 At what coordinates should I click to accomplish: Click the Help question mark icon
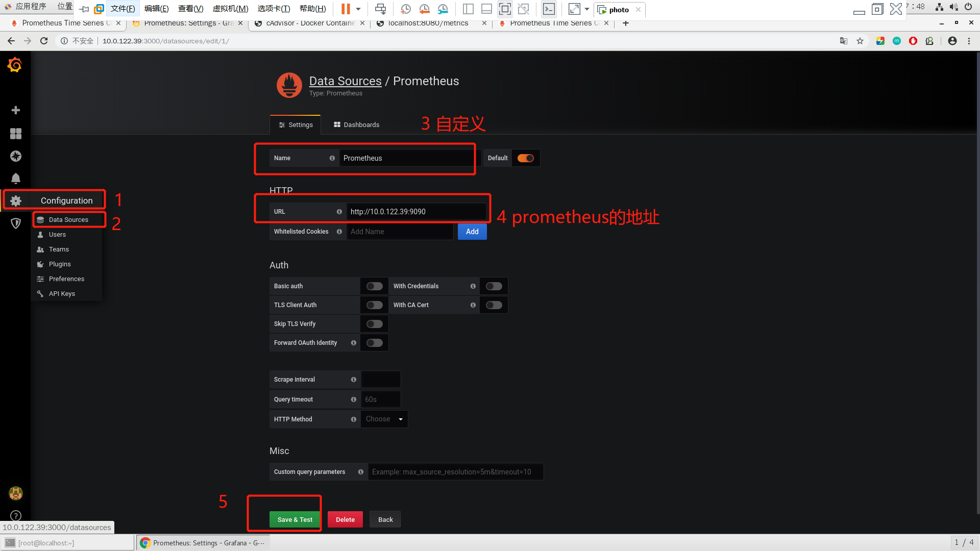(16, 515)
